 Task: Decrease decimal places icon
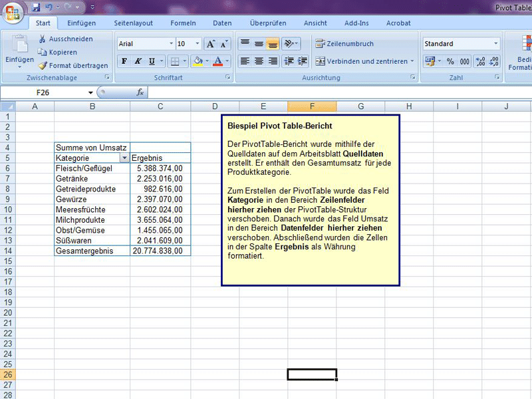point(493,61)
